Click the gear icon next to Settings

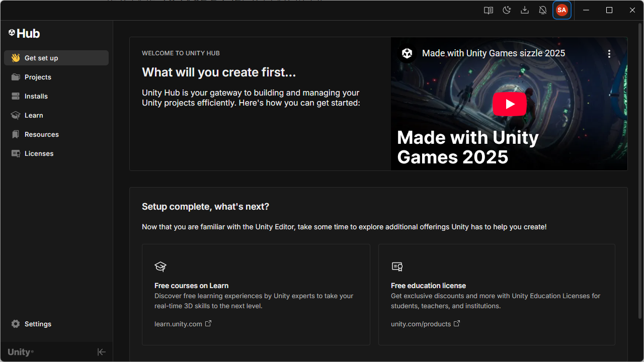coord(16,324)
